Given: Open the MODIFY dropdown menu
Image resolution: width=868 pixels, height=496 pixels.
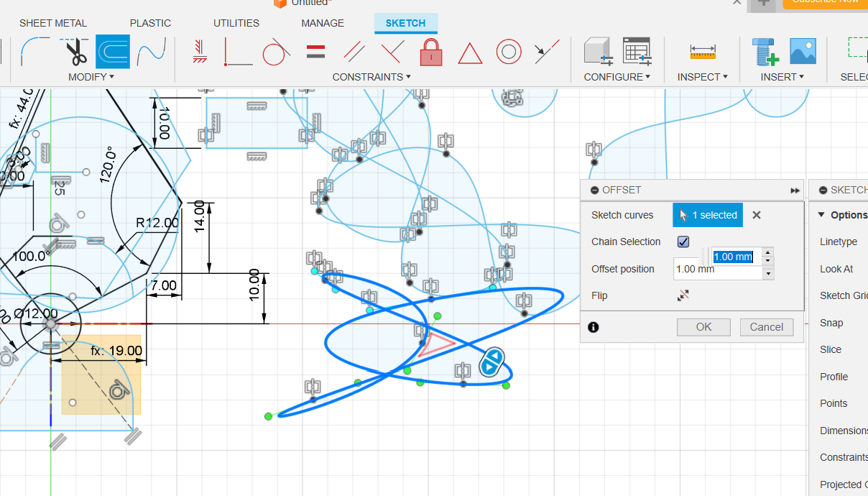Looking at the screenshot, I should (91, 77).
